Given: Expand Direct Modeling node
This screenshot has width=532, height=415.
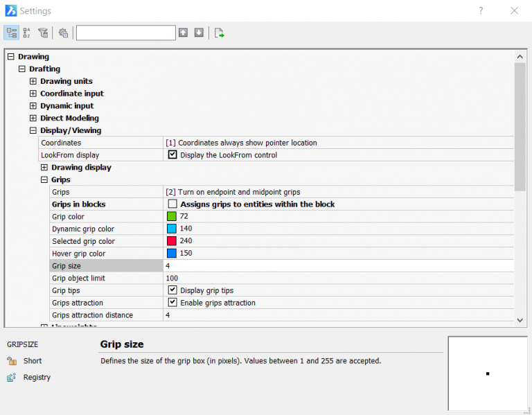Looking at the screenshot, I should (33, 118).
